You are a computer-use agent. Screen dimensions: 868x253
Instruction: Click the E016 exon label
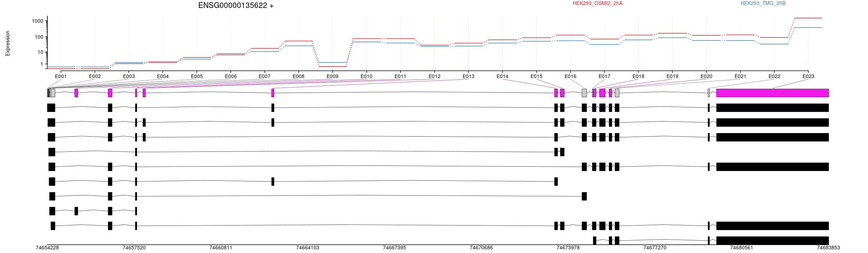[x=570, y=76]
